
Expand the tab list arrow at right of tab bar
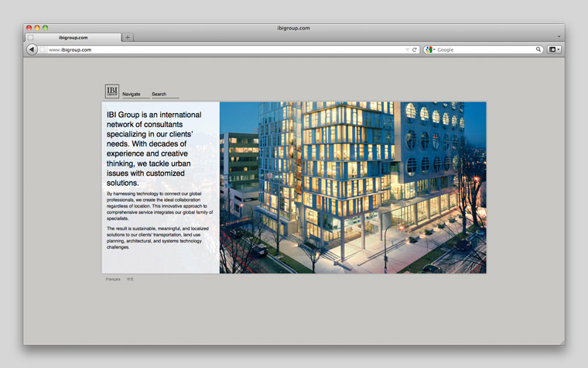pyautogui.click(x=559, y=36)
